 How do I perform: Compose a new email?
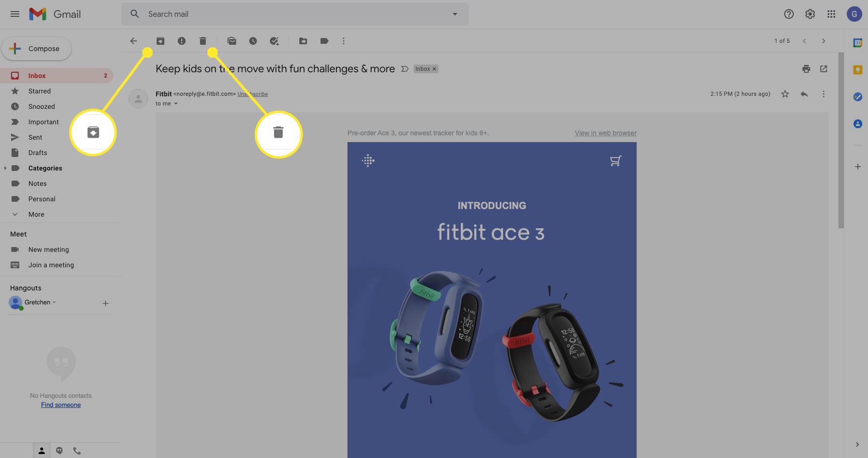[x=37, y=49]
